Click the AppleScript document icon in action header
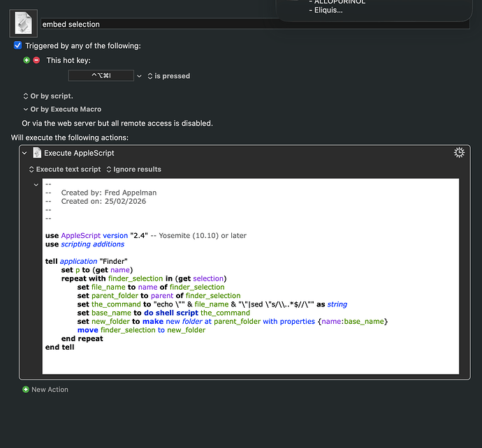Image resolution: width=482 pixels, height=448 pixels. (x=37, y=153)
